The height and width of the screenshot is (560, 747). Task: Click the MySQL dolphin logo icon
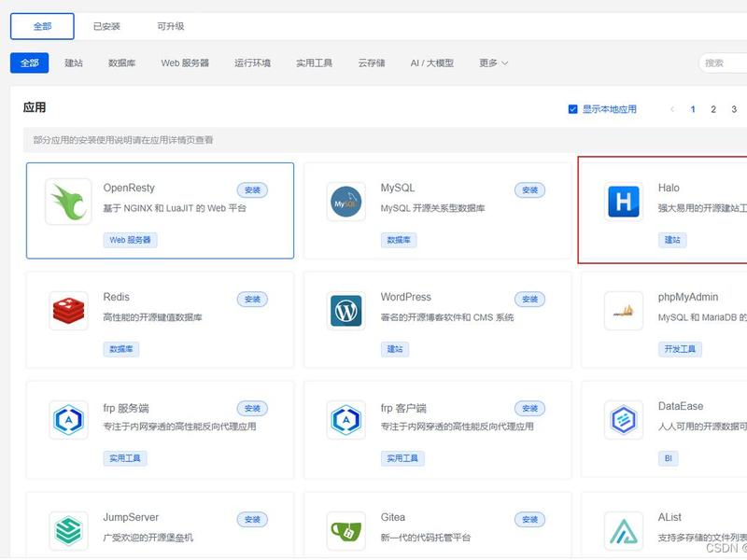tap(346, 202)
